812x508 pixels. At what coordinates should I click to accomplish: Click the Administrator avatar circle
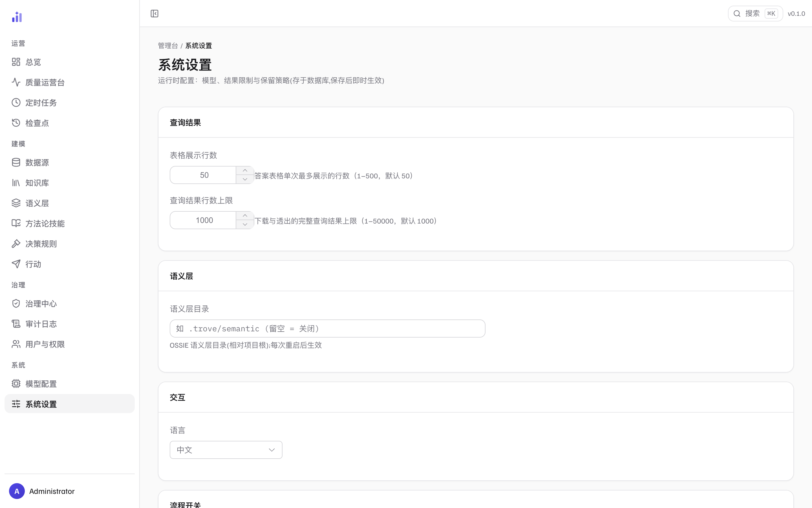17,491
